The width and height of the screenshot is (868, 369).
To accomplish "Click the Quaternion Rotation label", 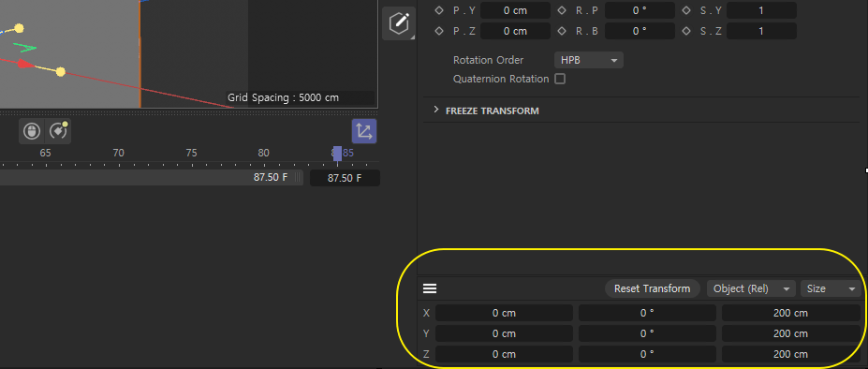I will tap(501, 79).
